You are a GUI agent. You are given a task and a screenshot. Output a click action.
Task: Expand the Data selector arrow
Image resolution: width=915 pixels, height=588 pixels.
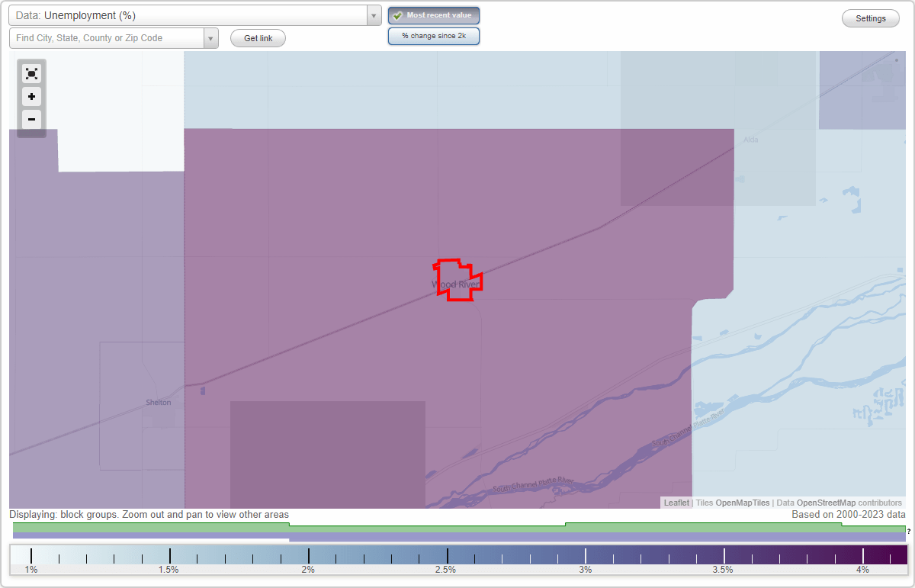tap(374, 15)
